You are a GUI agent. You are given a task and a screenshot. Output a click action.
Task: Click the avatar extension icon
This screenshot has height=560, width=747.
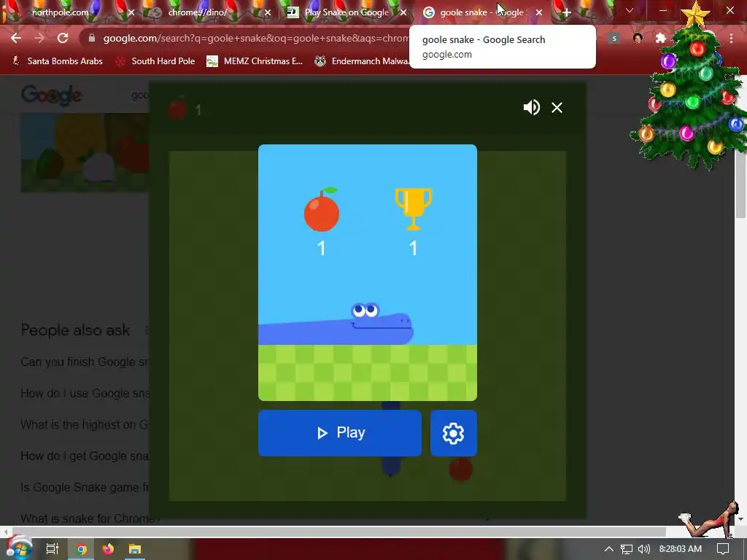[638, 39]
